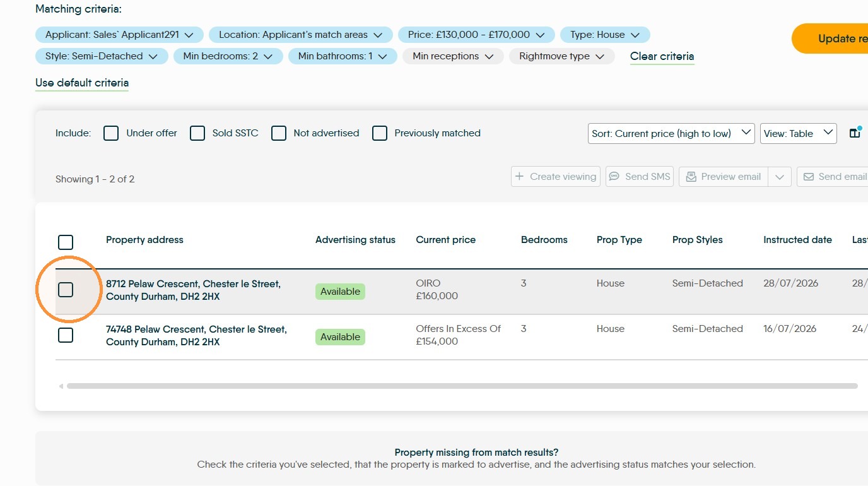Screen dimensions: 868x486
Task: Click the Available badge for 8712 Pelaw Crescent
Action: click(x=340, y=292)
